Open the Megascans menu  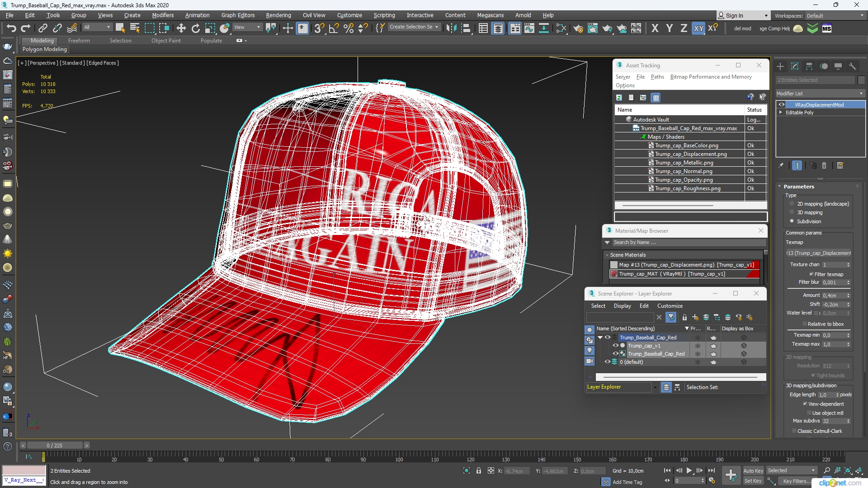[x=490, y=15]
